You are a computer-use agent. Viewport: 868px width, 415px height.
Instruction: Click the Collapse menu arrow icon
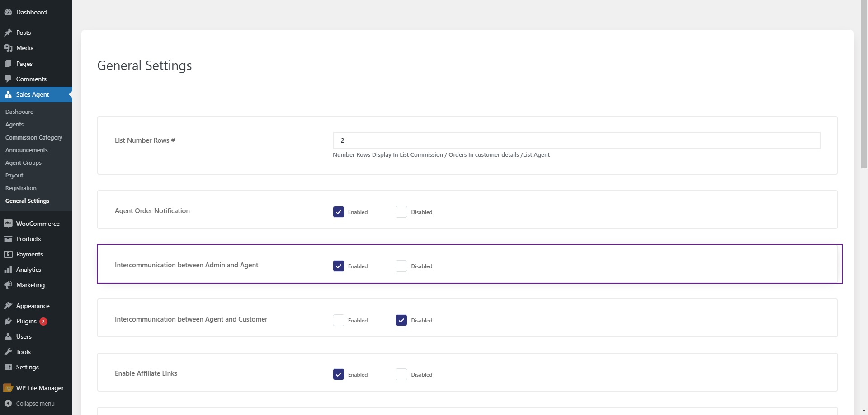(8, 403)
